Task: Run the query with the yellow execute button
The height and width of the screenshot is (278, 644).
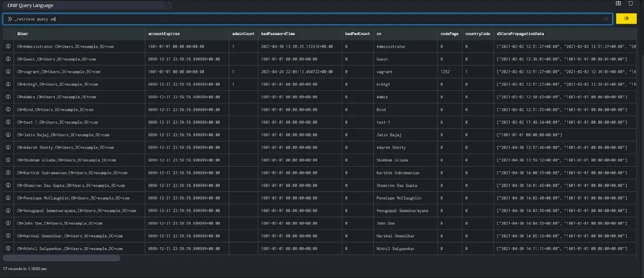Action: [626, 18]
